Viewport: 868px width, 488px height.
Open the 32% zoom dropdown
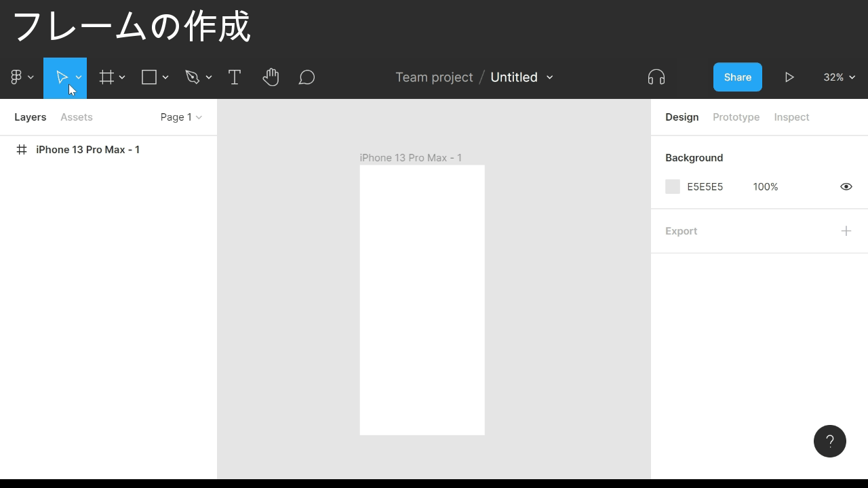[840, 77]
